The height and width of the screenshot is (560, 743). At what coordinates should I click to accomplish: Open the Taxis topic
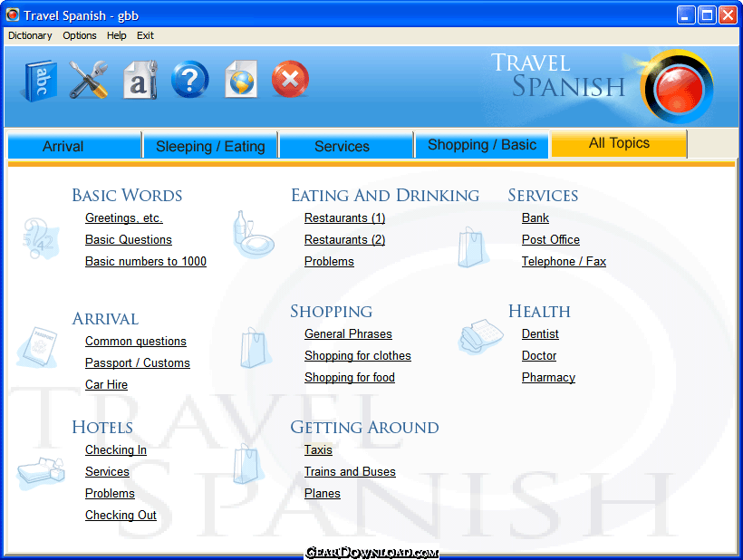[x=318, y=450]
